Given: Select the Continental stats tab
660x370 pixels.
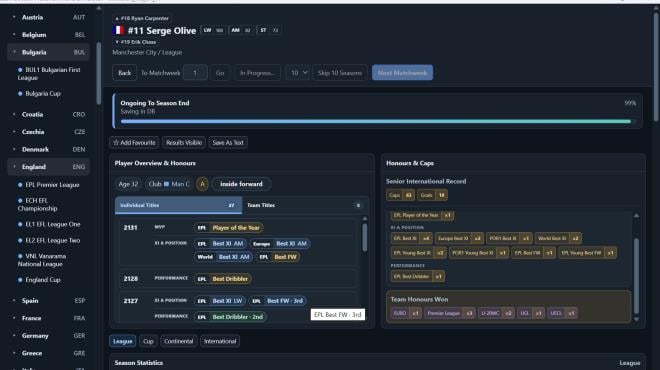Looking at the screenshot, I should point(178,341).
